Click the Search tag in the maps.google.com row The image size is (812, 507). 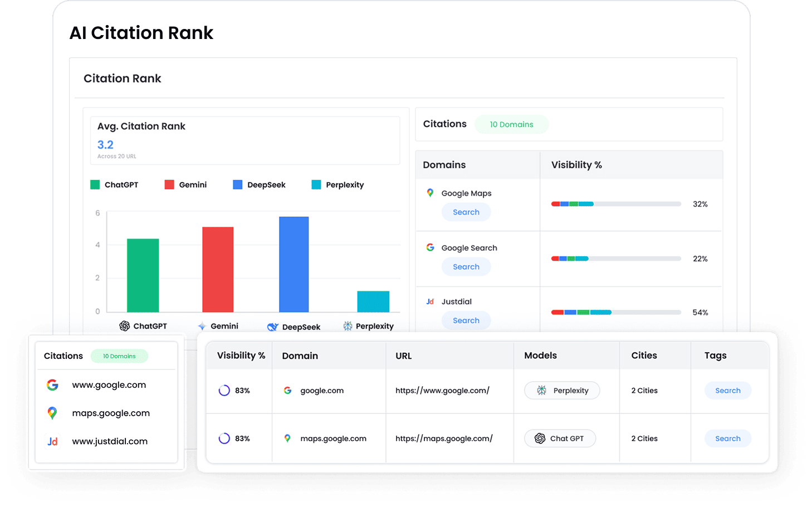(727, 438)
